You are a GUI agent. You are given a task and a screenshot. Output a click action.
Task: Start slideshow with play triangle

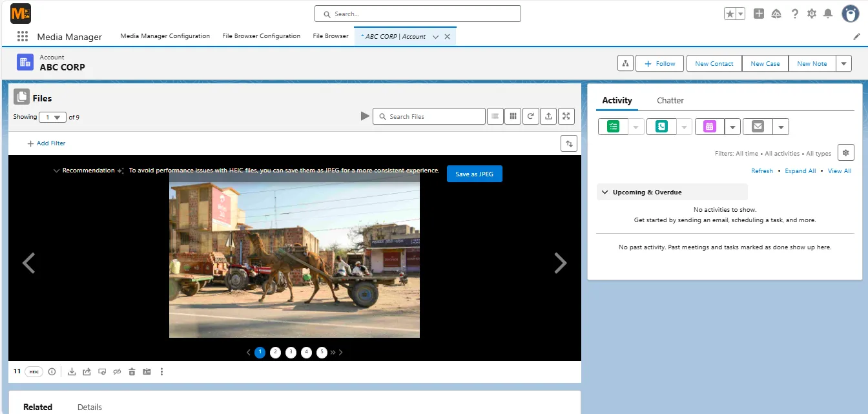point(365,116)
